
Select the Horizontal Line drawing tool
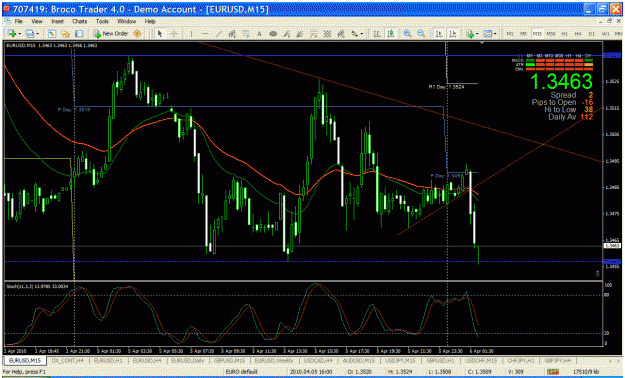(205, 34)
